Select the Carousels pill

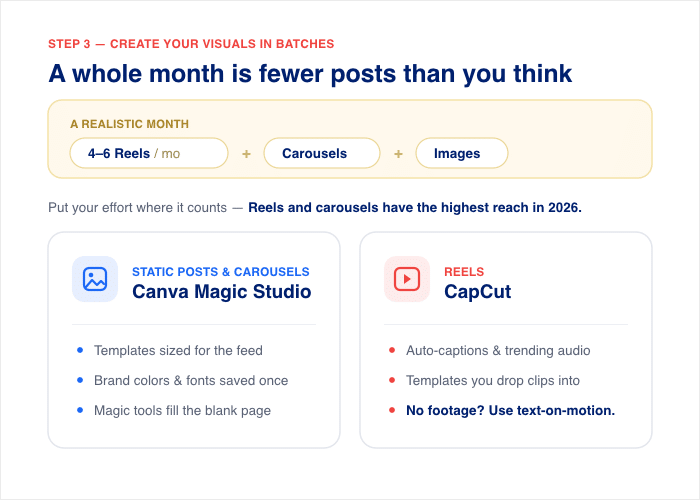[322, 153]
